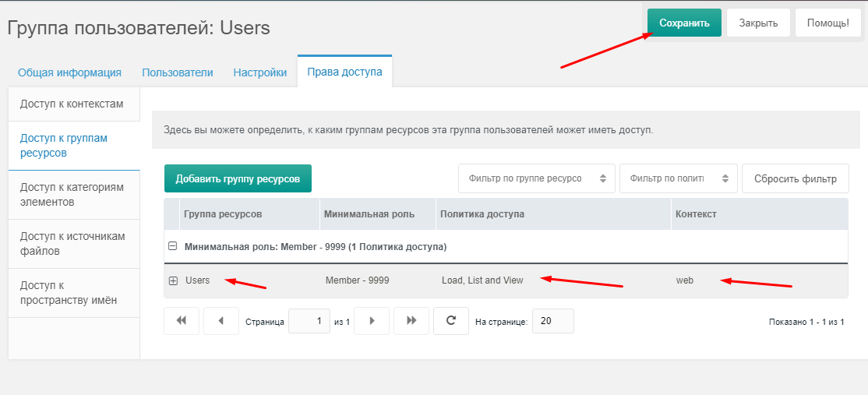Image resolution: width=868 pixels, height=395 pixels.
Task: Select the Users cell in the grid
Action: [x=198, y=280]
